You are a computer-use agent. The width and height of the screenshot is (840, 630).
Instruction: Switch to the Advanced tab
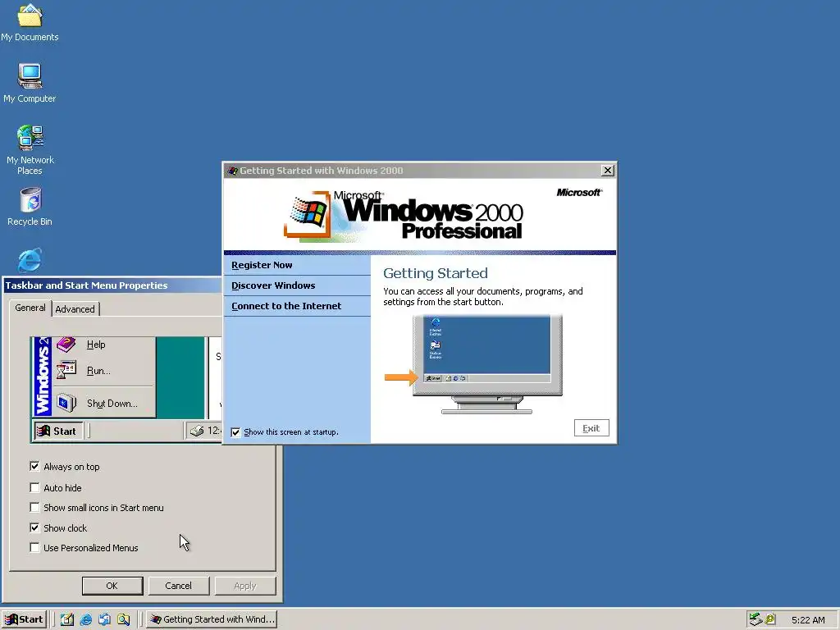pyautogui.click(x=75, y=309)
